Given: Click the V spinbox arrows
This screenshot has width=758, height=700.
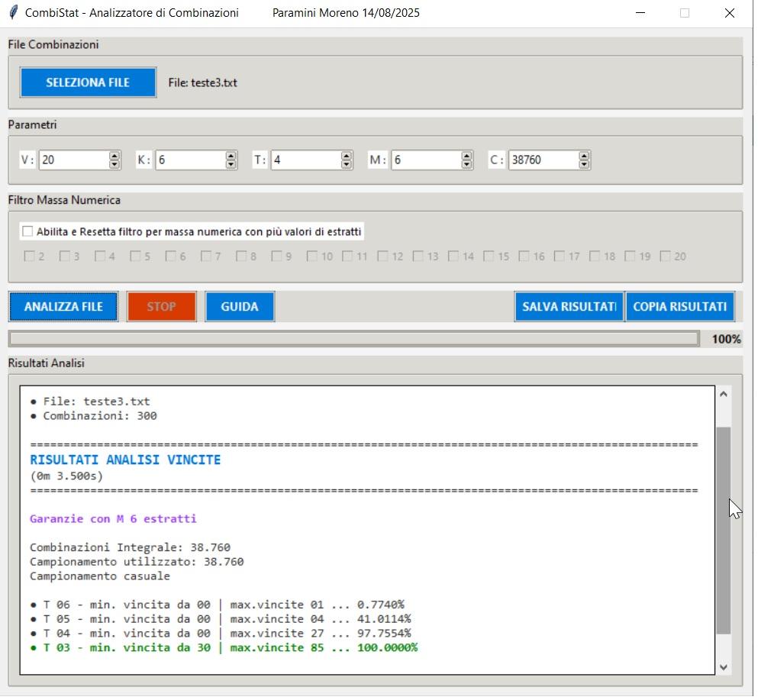Looking at the screenshot, I should click(x=114, y=160).
